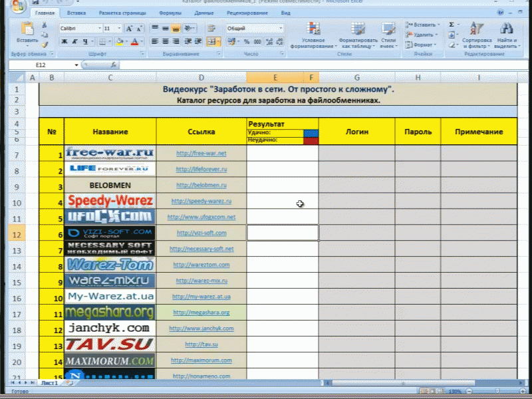Click the cell borders icon

click(102, 41)
